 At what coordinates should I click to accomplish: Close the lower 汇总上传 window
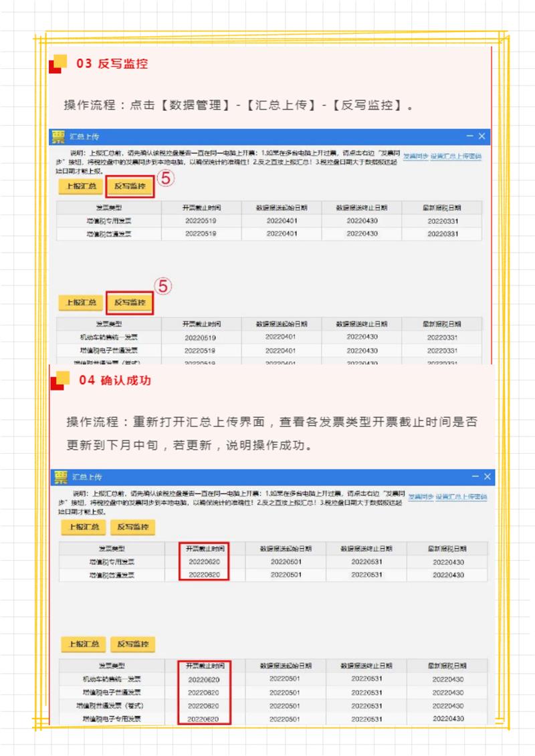pos(487,477)
